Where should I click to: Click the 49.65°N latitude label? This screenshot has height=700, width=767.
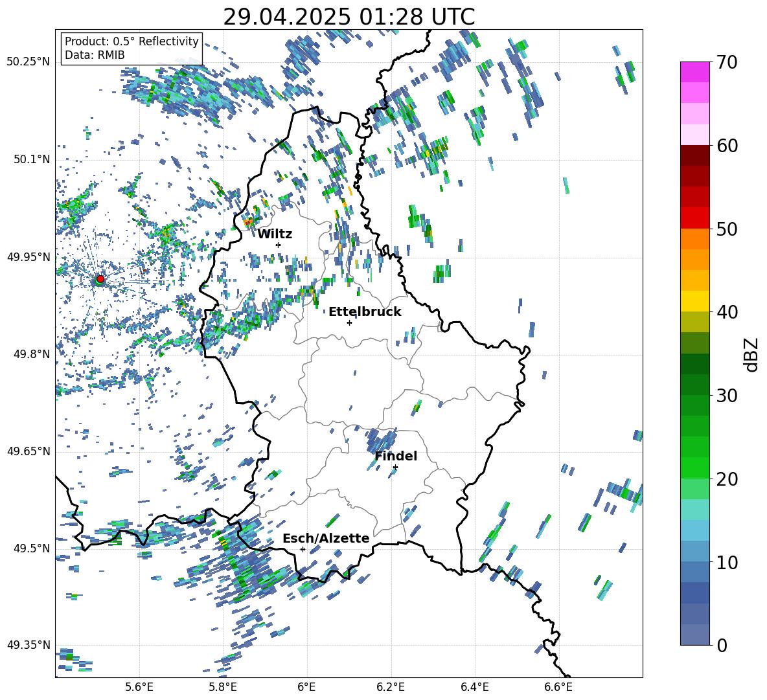(29, 451)
